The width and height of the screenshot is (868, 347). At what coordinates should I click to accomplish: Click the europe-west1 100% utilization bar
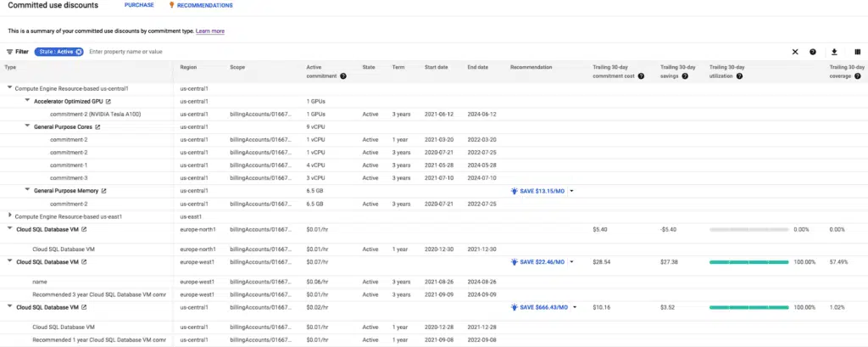[x=749, y=261]
